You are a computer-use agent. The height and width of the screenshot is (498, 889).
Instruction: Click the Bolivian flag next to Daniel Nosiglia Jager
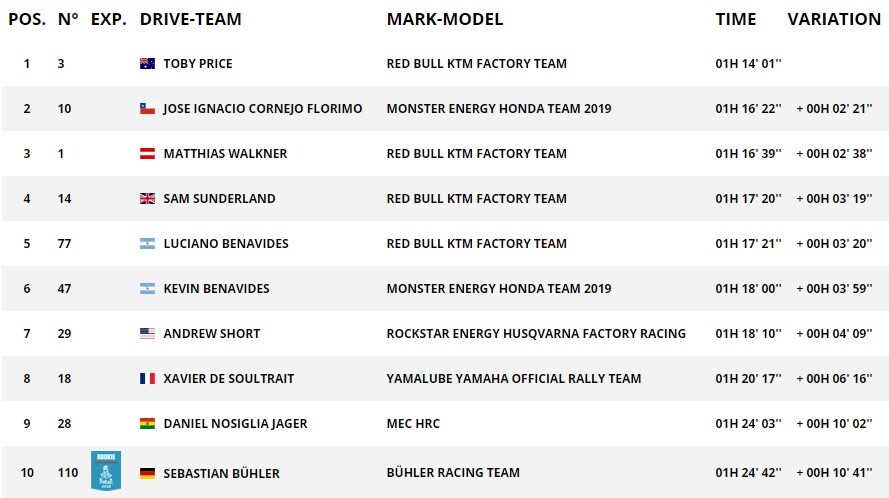pos(147,423)
